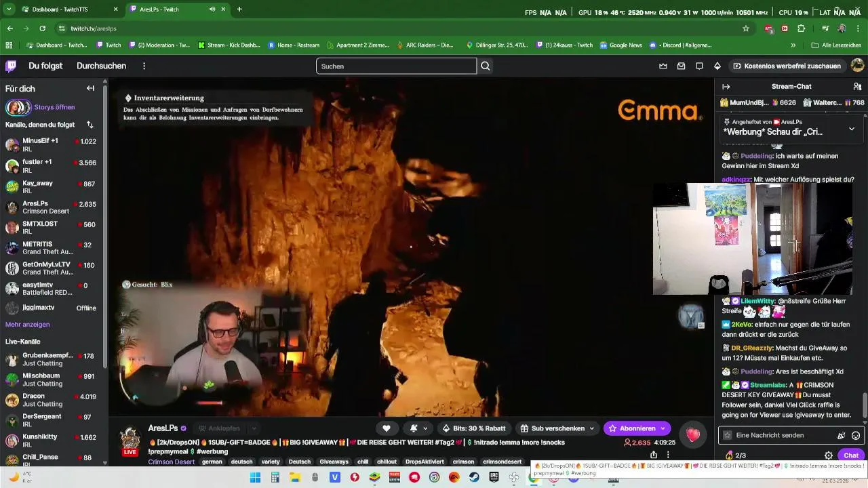The height and width of the screenshot is (488, 868).
Task: Open MinusElf channel in sidebar
Action: pos(52,145)
